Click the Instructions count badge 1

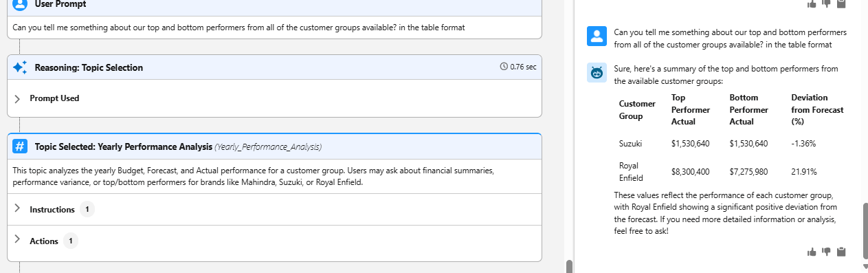coord(87,209)
